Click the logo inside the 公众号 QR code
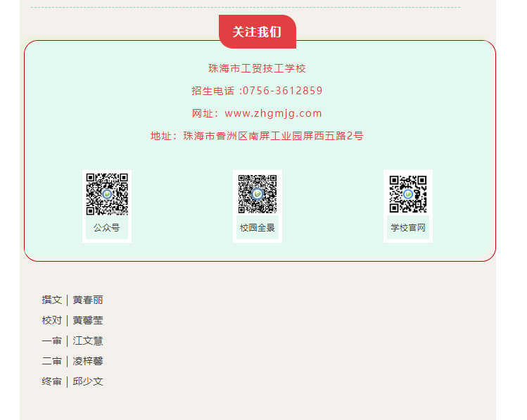Image resolution: width=527 pixels, height=420 pixels. pyautogui.click(x=107, y=193)
